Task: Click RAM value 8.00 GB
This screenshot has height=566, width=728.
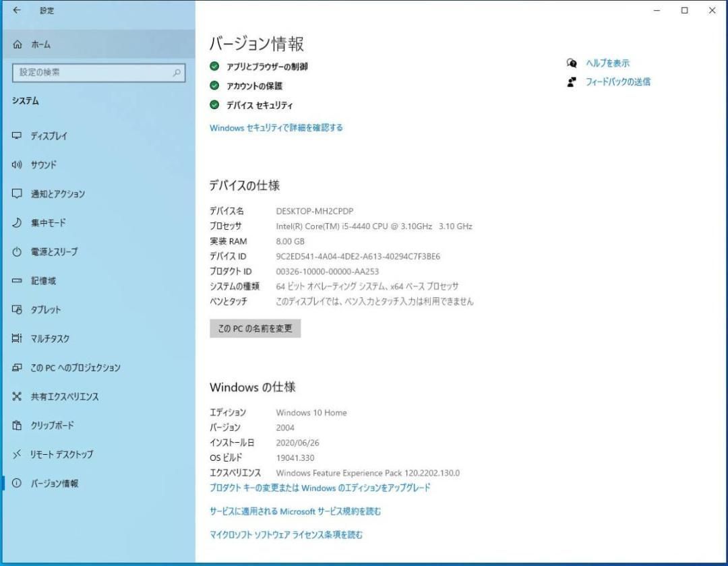Action: tap(290, 241)
